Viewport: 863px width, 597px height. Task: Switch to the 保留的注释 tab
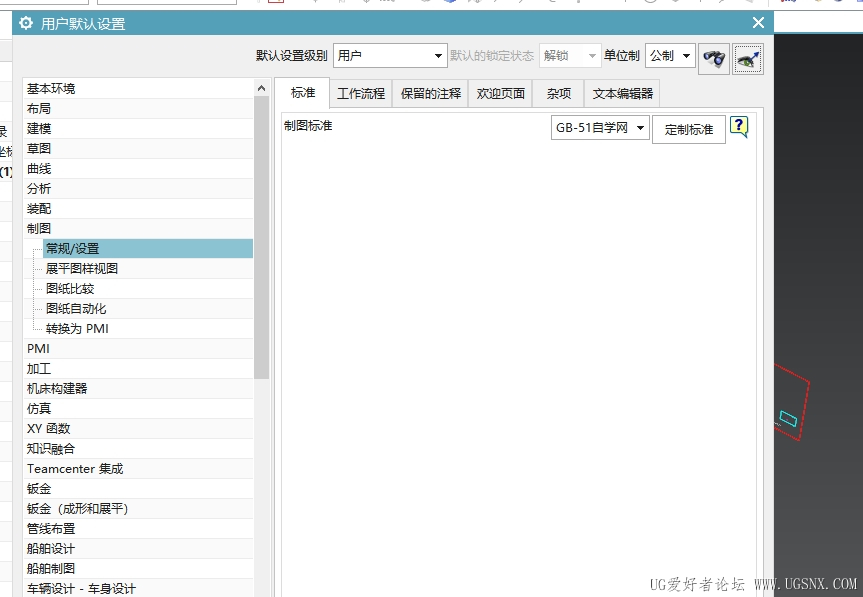[x=430, y=94]
